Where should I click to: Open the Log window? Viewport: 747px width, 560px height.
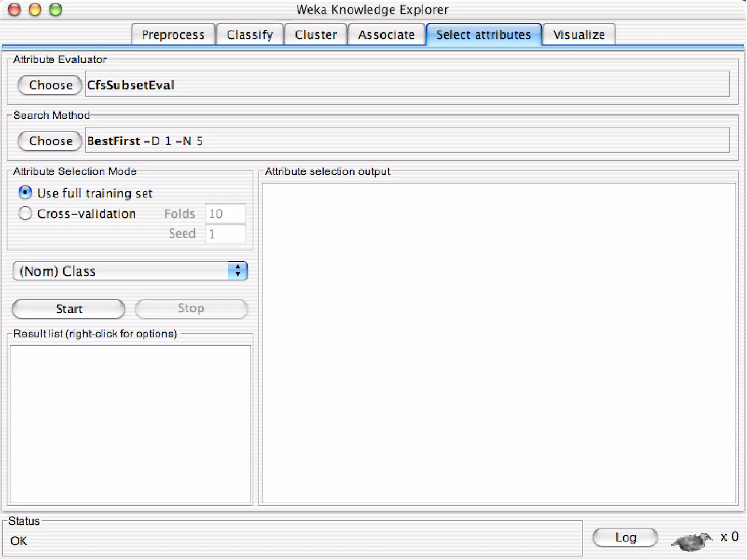[625, 537]
